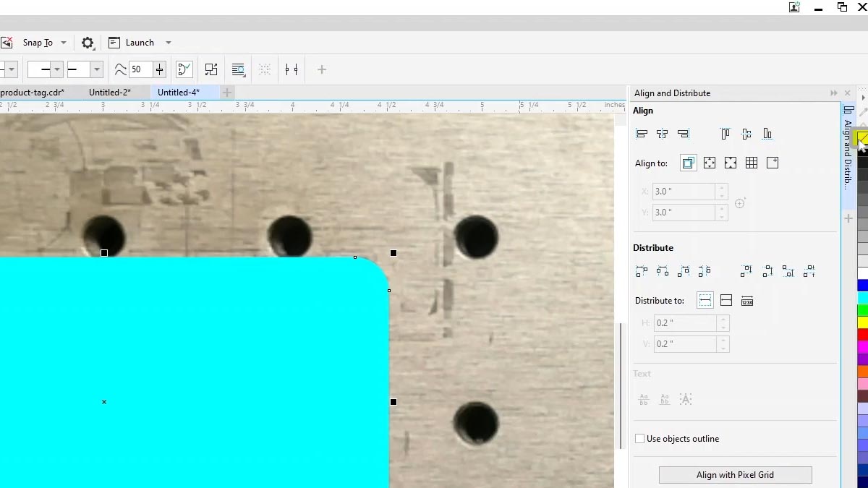Open the Snap To dropdown

[64, 43]
